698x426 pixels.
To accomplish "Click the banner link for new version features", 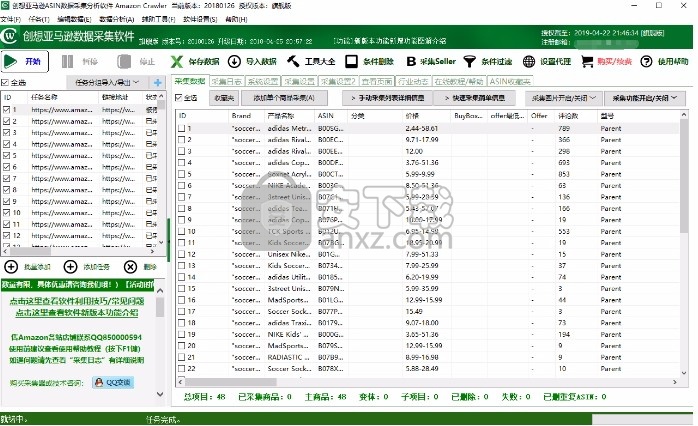I will click(390, 41).
